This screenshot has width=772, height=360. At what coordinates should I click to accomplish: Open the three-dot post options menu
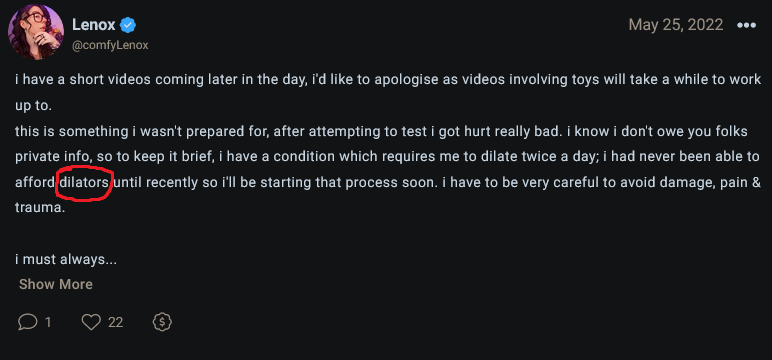746,25
